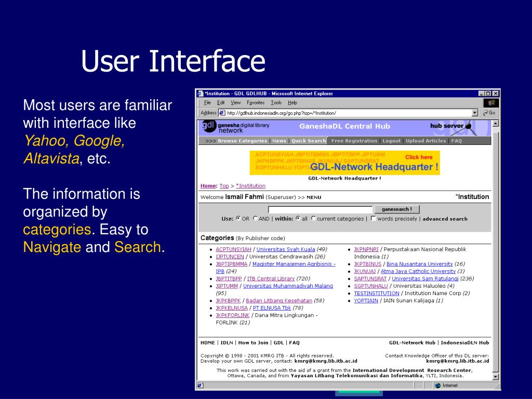This screenshot has height=399, width=532.
Task: Open the View menu
Action: tap(235, 102)
